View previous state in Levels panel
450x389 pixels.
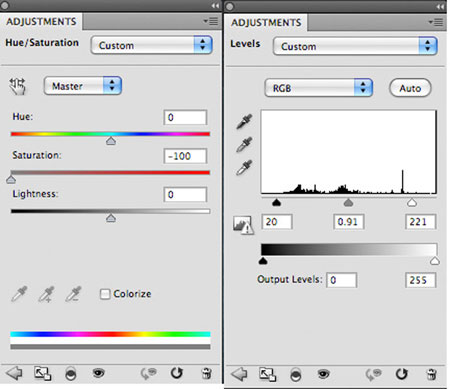(x=373, y=374)
